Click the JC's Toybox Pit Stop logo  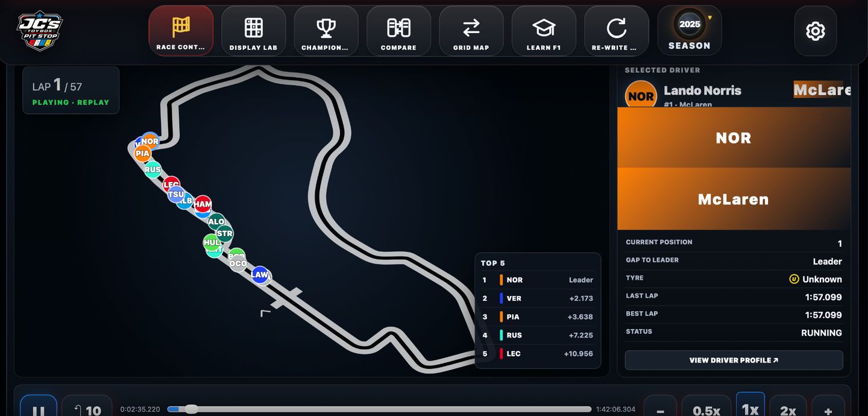40,30
